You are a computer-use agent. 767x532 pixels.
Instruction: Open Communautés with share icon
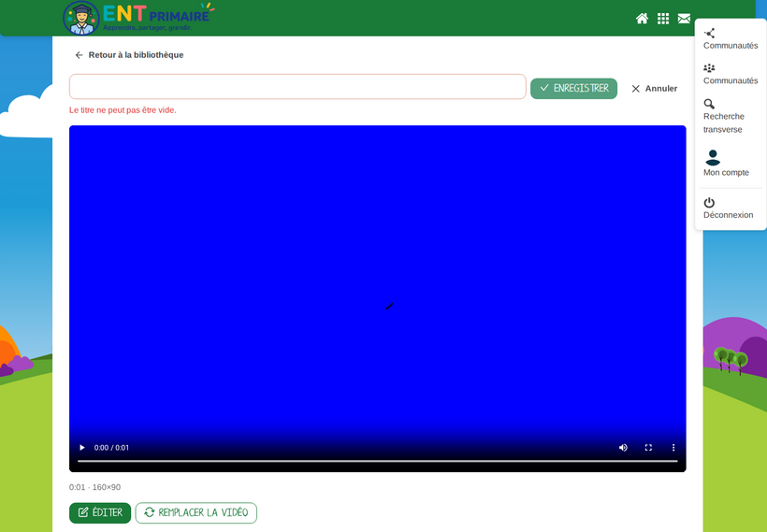[731, 39]
